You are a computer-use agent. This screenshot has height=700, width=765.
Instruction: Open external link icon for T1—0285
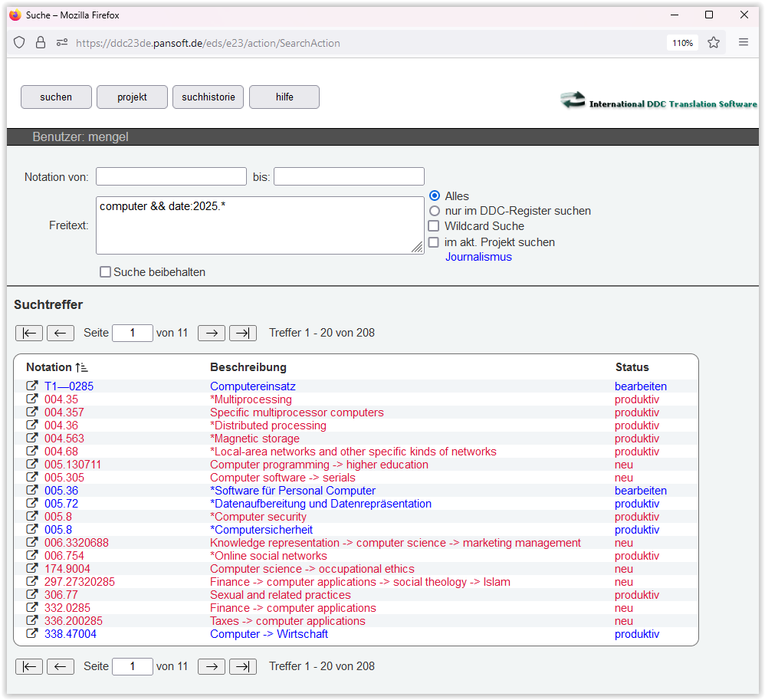tap(32, 386)
